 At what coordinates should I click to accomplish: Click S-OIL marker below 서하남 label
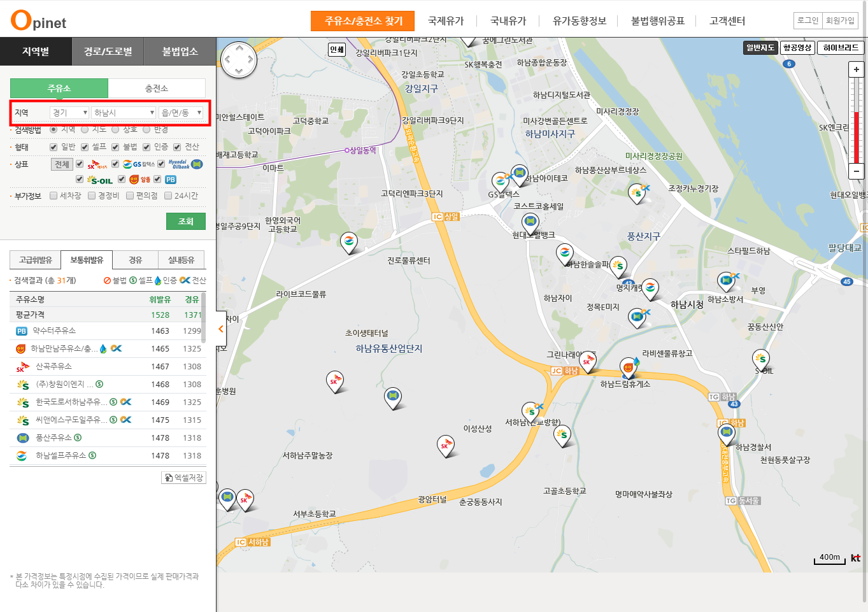pyautogui.click(x=562, y=436)
